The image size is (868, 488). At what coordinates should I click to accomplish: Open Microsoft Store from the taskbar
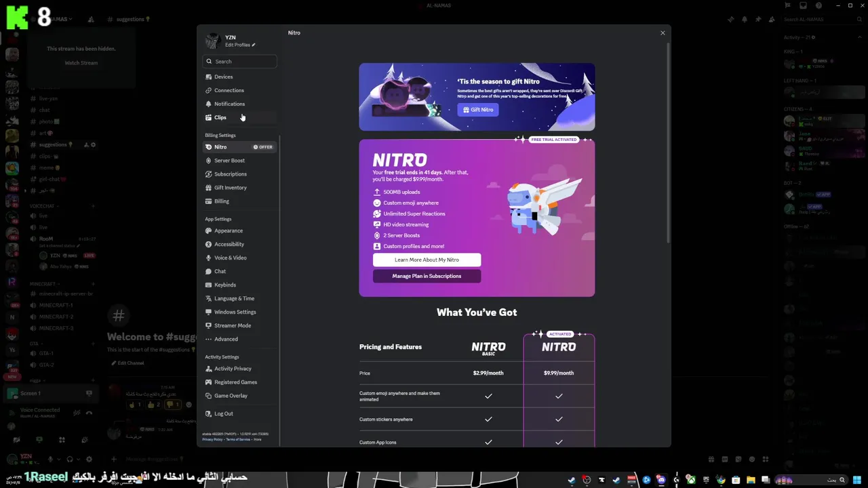[x=736, y=480]
